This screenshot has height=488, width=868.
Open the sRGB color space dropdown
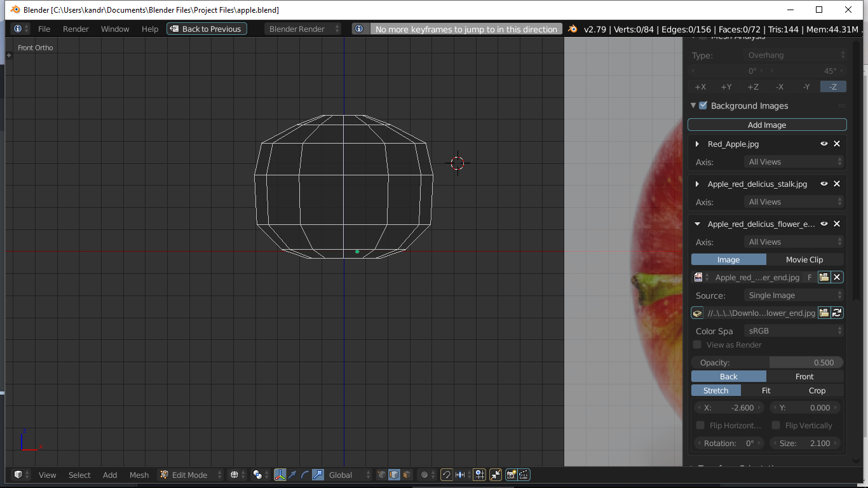794,330
